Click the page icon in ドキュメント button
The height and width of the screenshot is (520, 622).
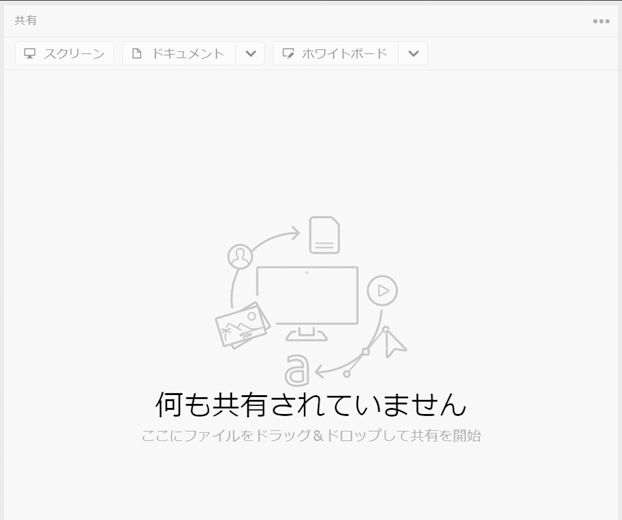coord(136,53)
